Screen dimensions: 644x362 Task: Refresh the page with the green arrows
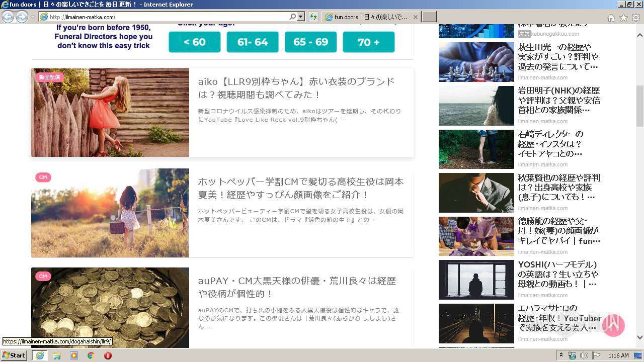[x=313, y=17]
